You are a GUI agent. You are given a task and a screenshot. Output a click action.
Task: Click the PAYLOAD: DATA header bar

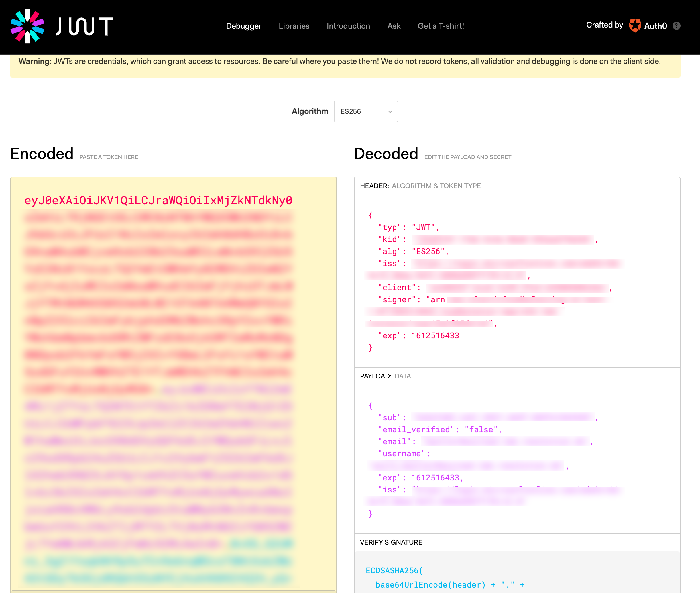(x=386, y=376)
